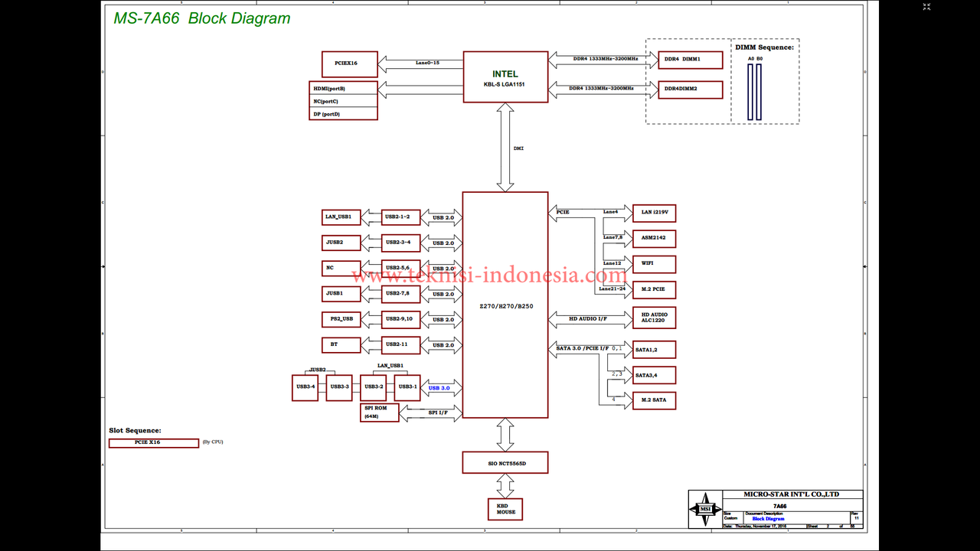Click the USB2-7,8 box
Viewport: 980px width, 551px height.
(x=401, y=294)
